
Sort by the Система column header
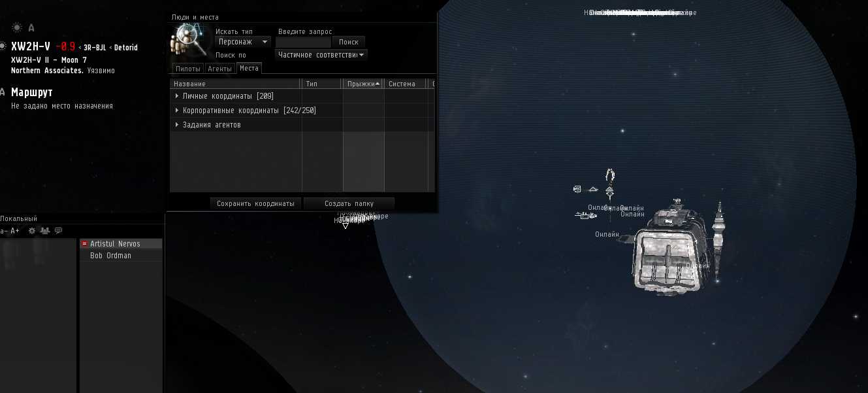coord(405,84)
